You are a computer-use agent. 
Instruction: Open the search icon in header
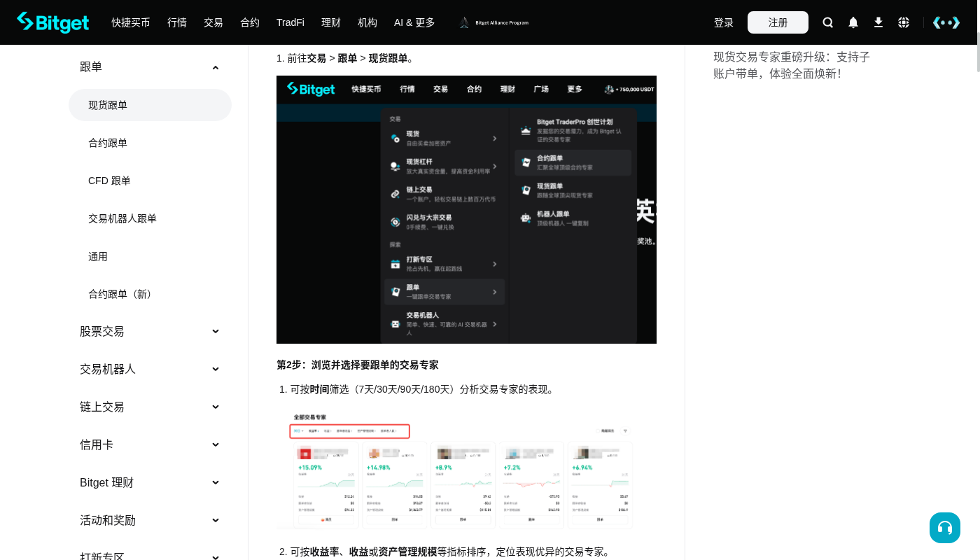pos(828,22)
